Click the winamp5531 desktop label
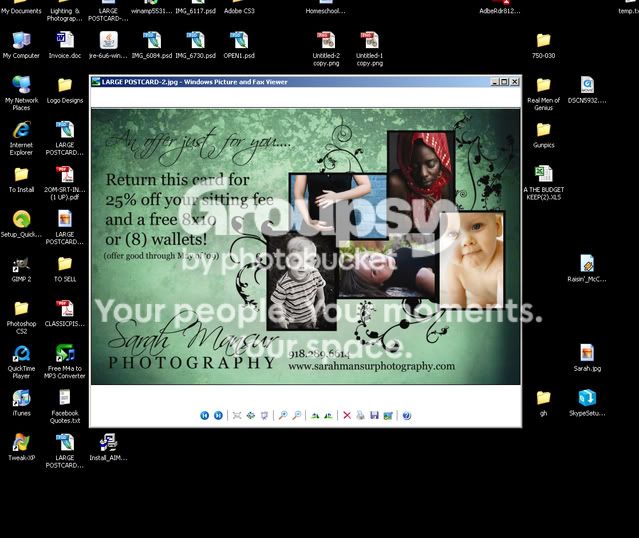The image size is (639, 538). coord(152,11)
